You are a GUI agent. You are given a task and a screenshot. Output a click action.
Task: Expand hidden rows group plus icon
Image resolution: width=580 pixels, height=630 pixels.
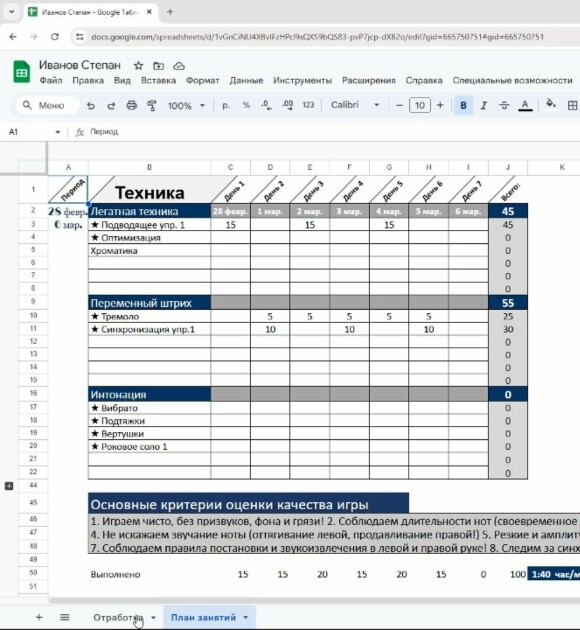click(9, 486)
